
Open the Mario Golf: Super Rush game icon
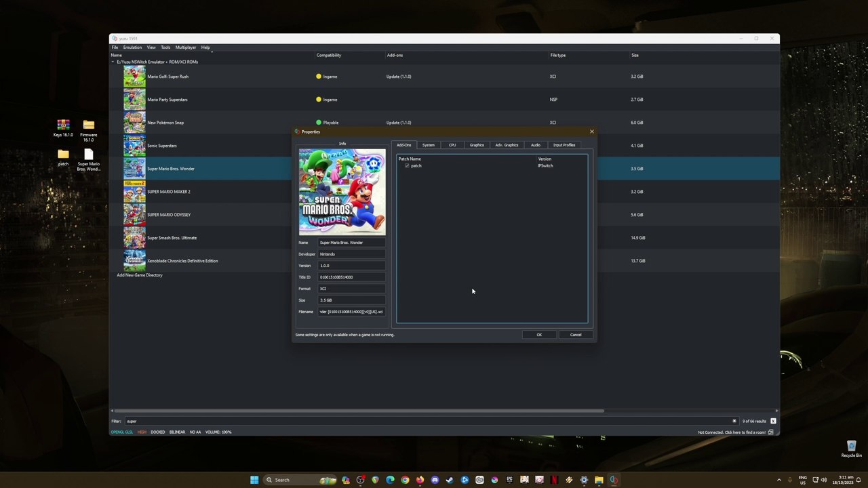134,77
